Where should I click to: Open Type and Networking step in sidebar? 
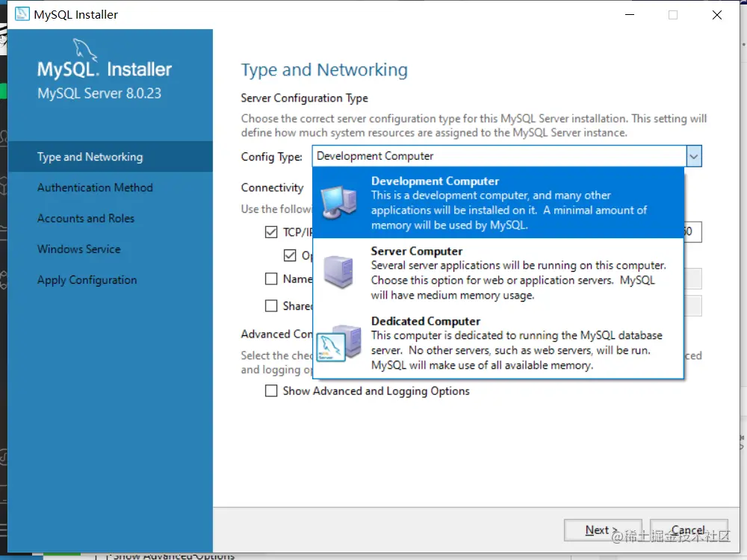coord(110,157)
